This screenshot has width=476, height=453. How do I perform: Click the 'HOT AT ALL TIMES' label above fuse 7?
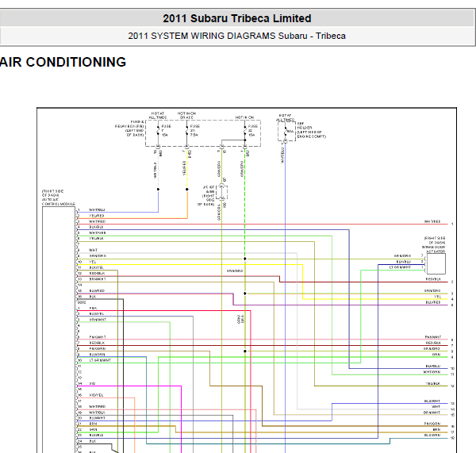point(158,115)
